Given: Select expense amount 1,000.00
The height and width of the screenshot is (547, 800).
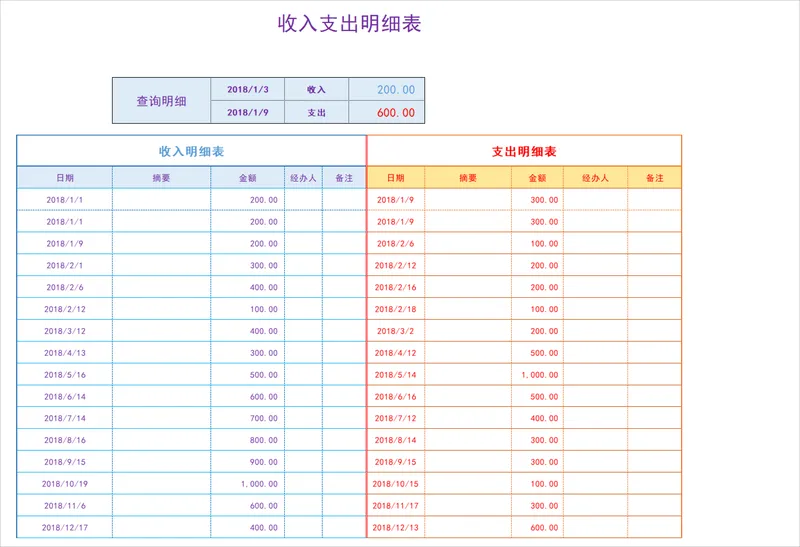Looking at the screenshot, I should click(537, 375).
